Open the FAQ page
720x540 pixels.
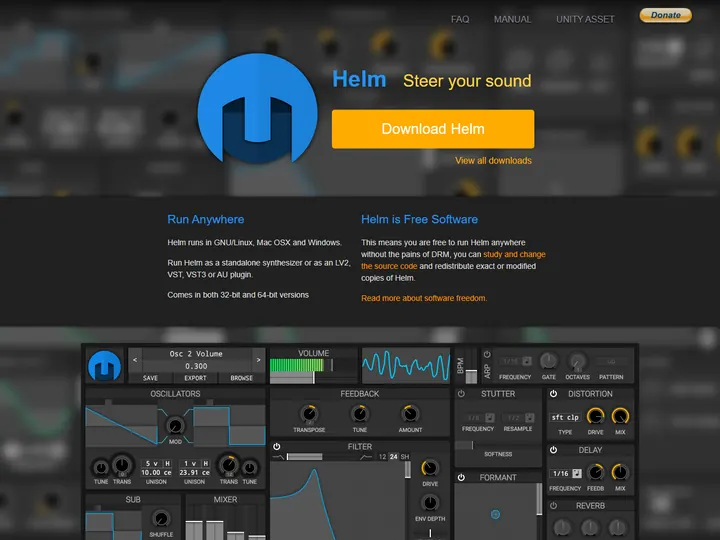[x=460, y=19]
